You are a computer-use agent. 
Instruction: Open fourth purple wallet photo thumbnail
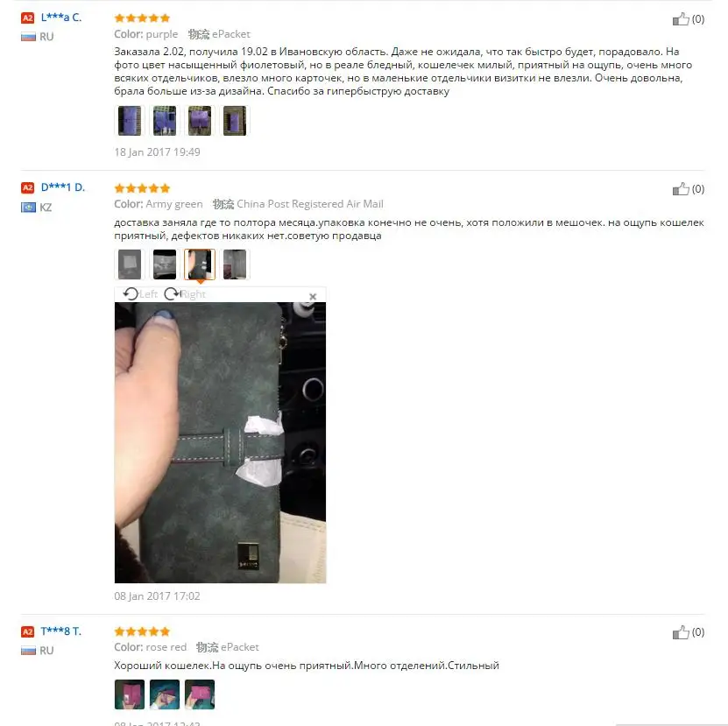point(235,121)
